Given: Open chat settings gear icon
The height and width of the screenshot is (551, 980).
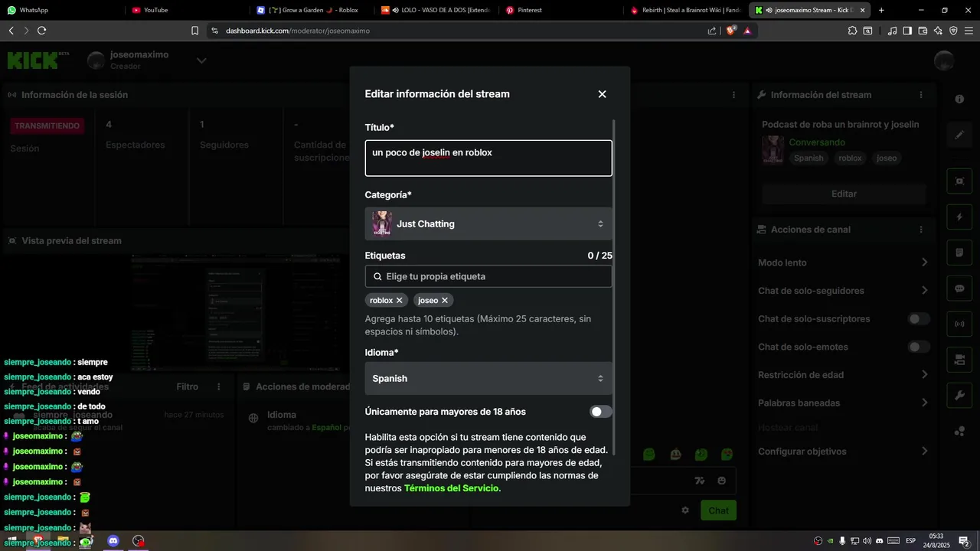Looking at the screenshot, I should click(685, 510).
